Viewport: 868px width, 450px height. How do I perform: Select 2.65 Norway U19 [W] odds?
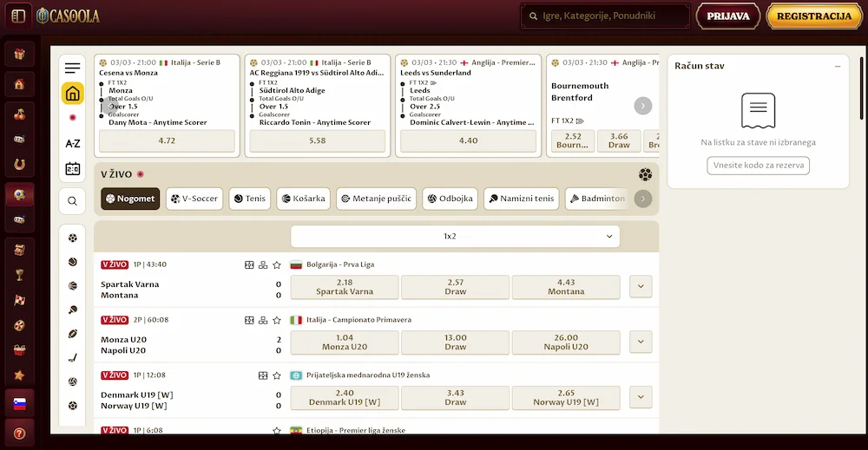tap(566, 397)
